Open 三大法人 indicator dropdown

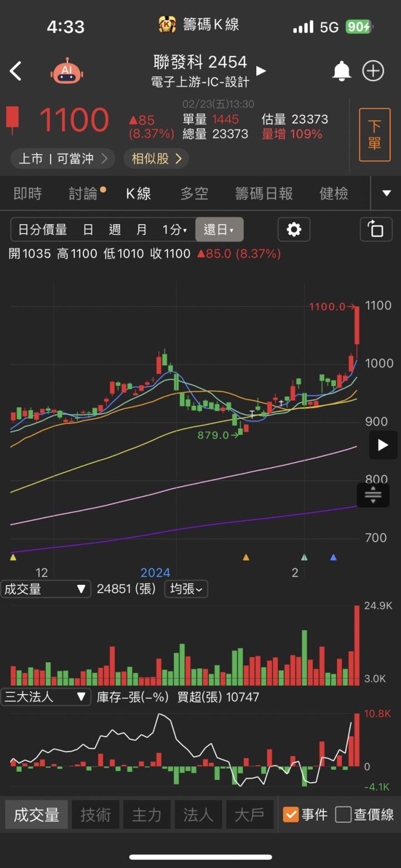[x=45, y=697]
